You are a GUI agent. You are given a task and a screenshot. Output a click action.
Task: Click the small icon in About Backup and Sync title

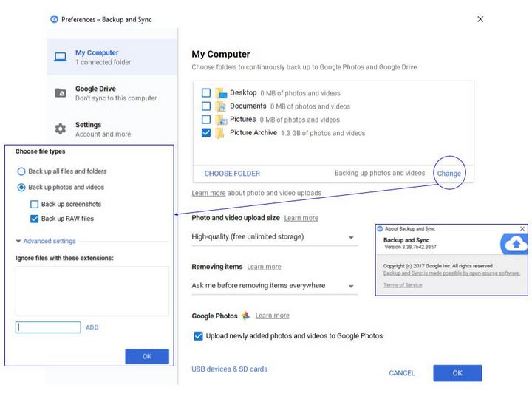point(380,228)
